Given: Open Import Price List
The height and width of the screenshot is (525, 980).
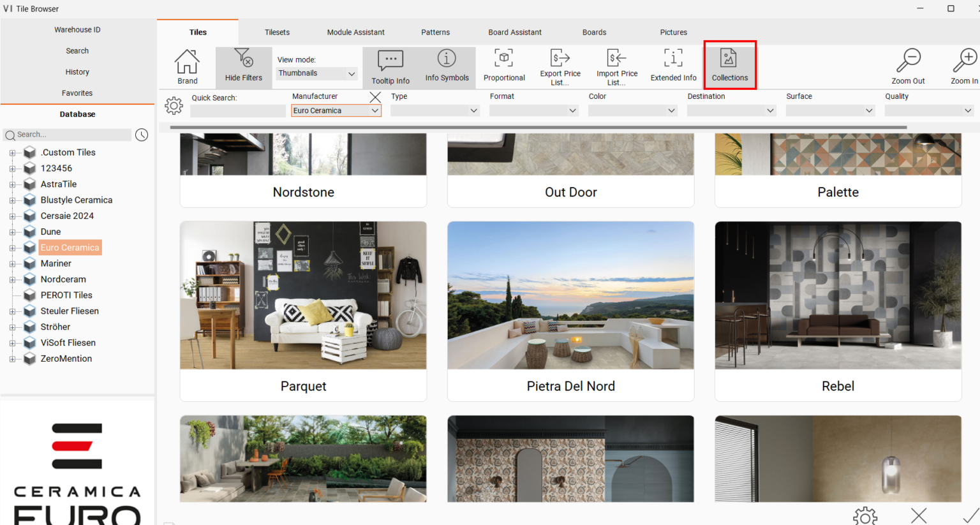Looking at the screenshot, I should [617, 66].
